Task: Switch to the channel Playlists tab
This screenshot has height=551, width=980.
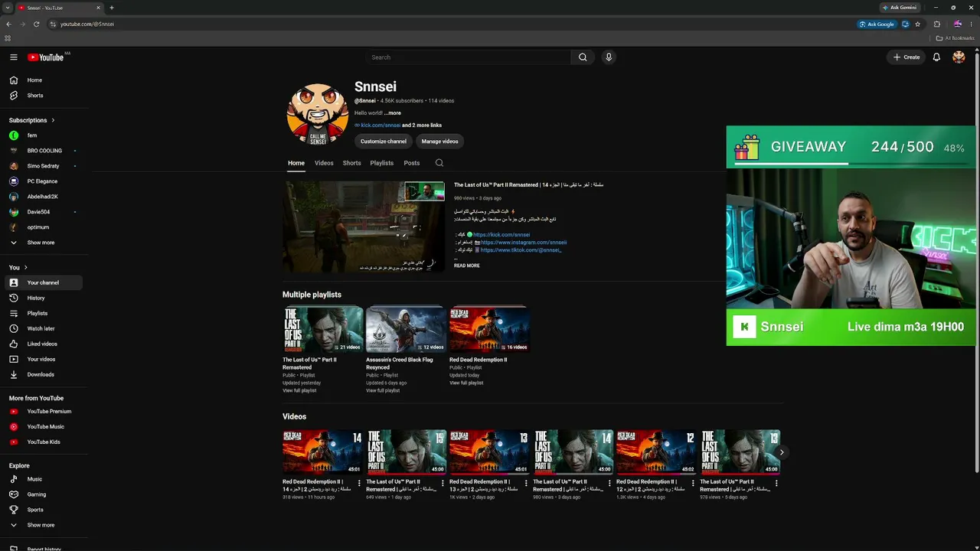Action: (x=381, y=163)
